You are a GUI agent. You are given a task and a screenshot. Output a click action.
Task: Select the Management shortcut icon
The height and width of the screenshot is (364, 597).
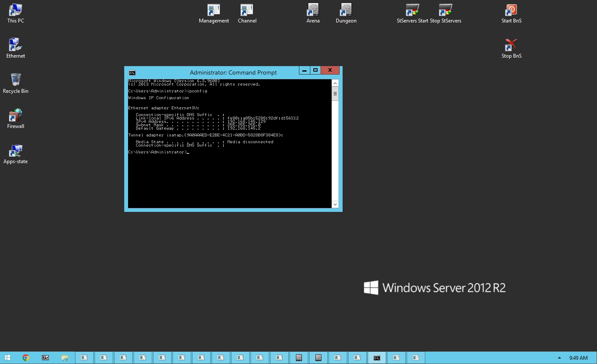click(214, 13)
